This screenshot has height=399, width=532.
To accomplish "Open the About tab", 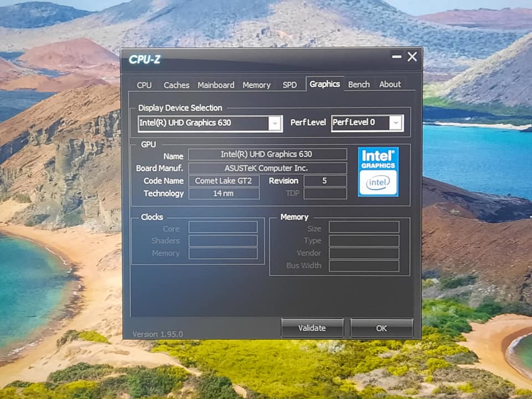I will [390, 84].
